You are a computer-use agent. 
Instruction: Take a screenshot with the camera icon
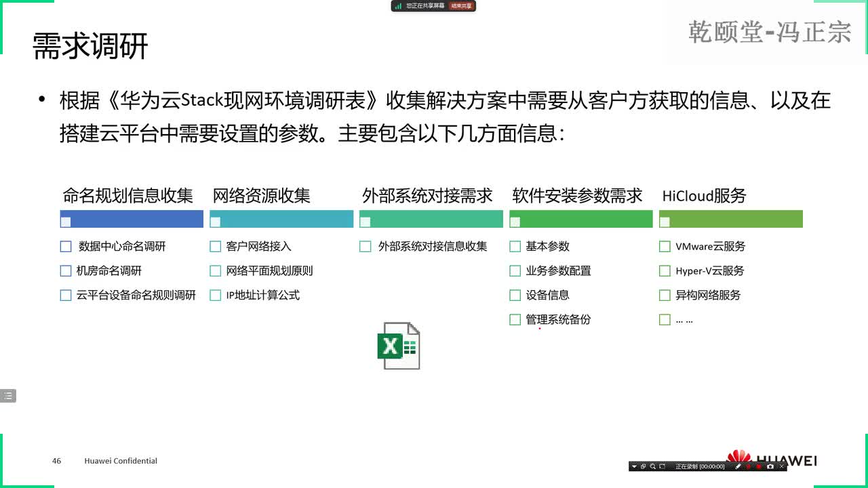[770, 466]
